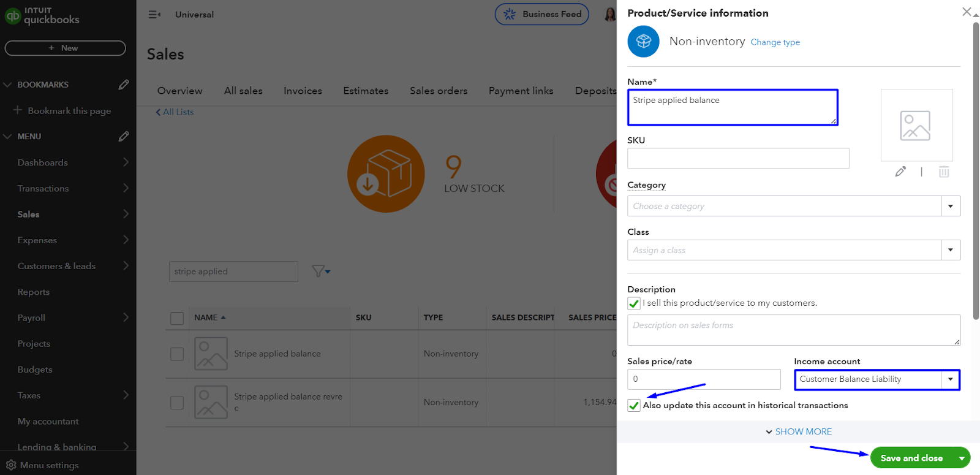Click the Sales price/rate field
The image size is (980, 475).
pos(704,379)
